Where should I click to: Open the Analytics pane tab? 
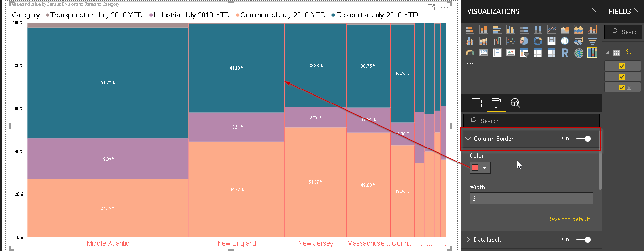tap(515, 103)
